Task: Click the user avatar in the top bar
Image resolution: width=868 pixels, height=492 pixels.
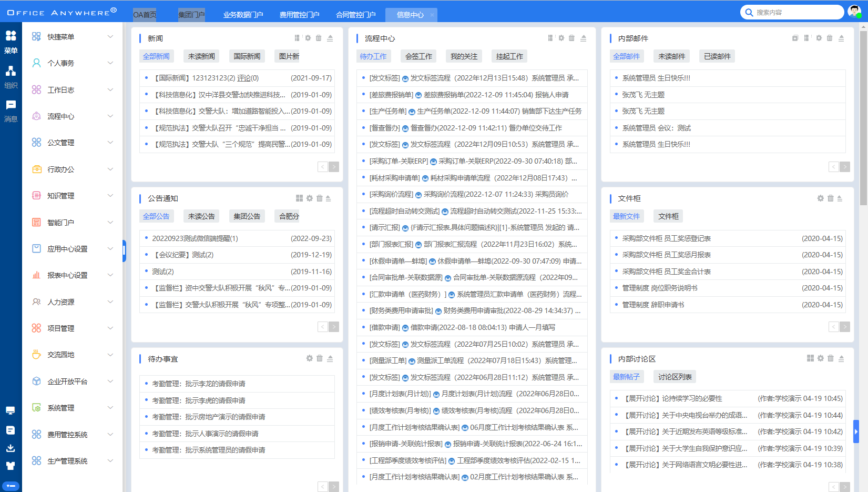Action: click(x=854, y=12)
